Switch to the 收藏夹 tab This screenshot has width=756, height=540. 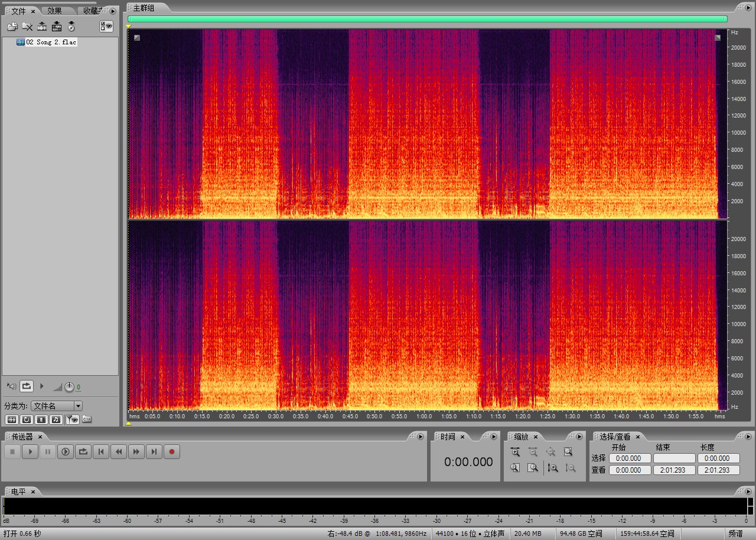pos(92,11)
